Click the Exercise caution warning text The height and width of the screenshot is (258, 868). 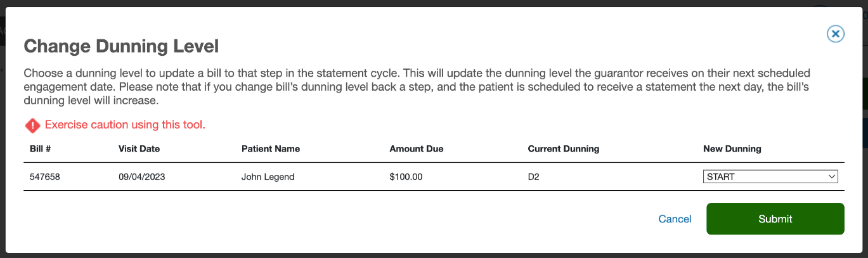[x=125, y=125]
